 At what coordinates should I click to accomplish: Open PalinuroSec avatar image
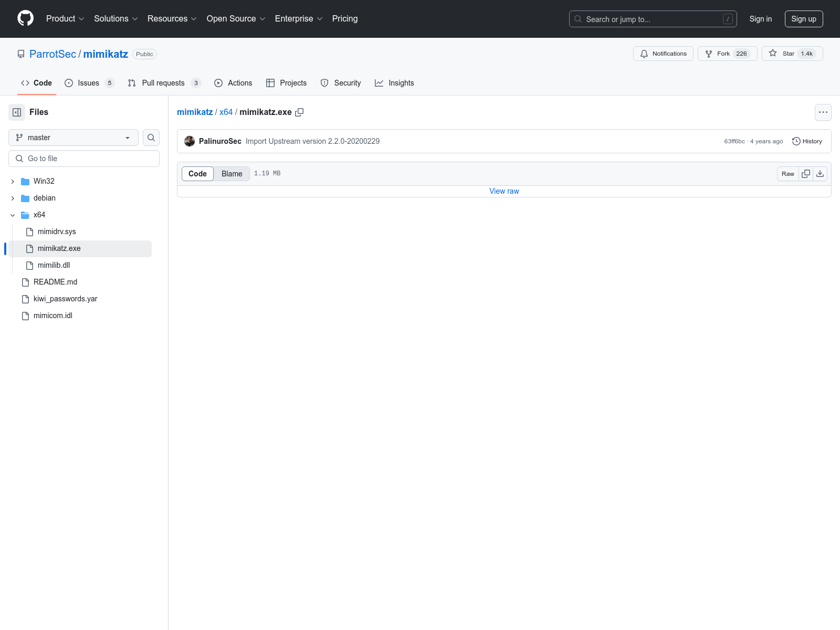[x=190, y=141]
